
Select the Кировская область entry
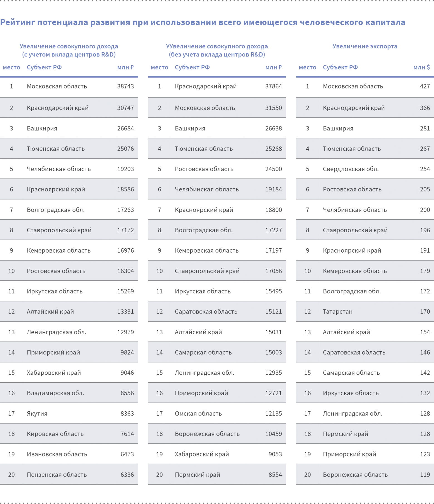[55, 434]
